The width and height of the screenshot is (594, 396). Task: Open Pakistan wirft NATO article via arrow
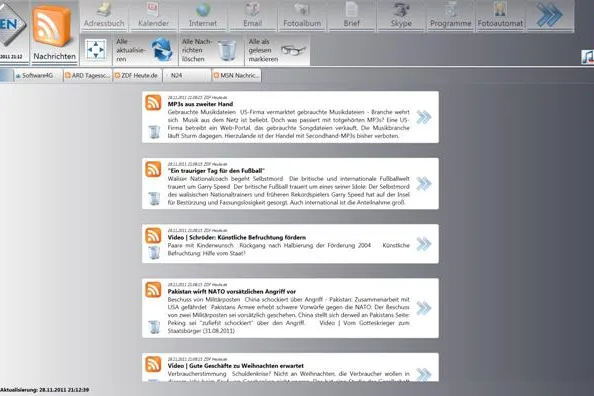point(424,308)
